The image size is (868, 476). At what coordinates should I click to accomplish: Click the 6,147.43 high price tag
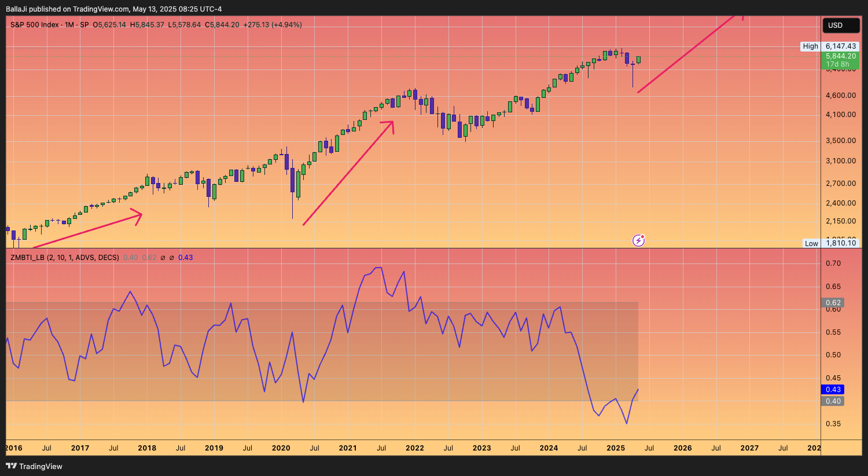[841, 46]
